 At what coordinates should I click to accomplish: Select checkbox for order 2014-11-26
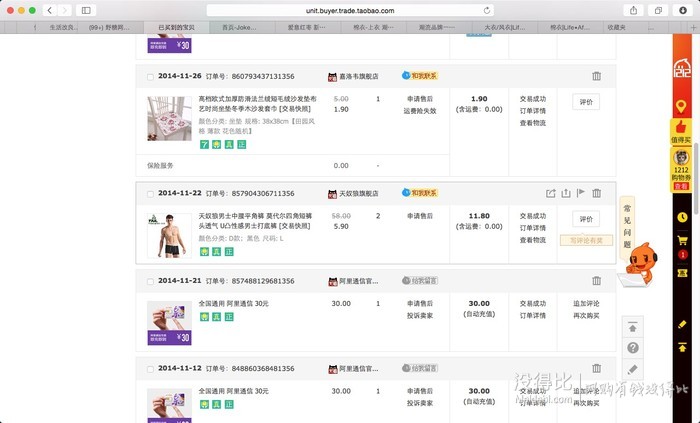[150, 77]
